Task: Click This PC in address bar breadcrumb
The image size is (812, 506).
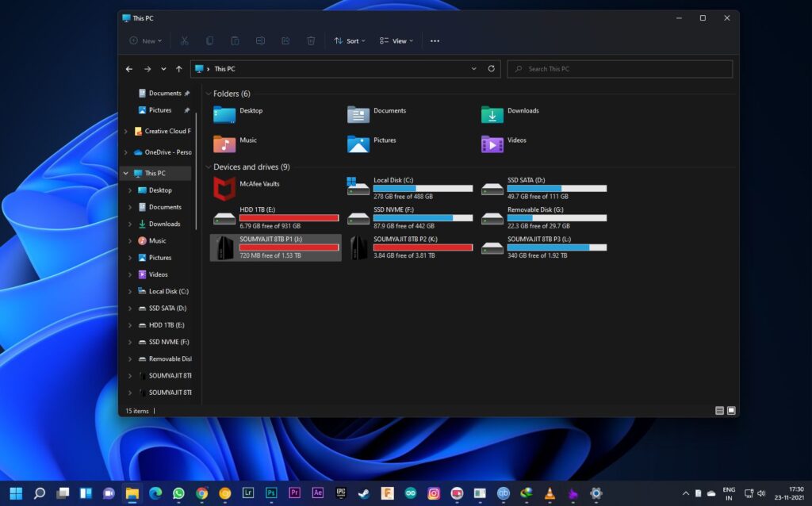Action: point(224,69)
